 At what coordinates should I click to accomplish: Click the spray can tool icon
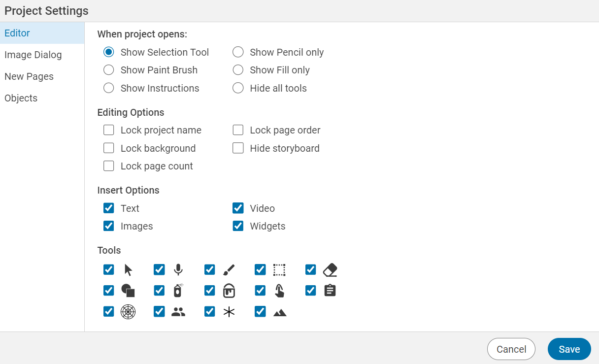[178, 291]
